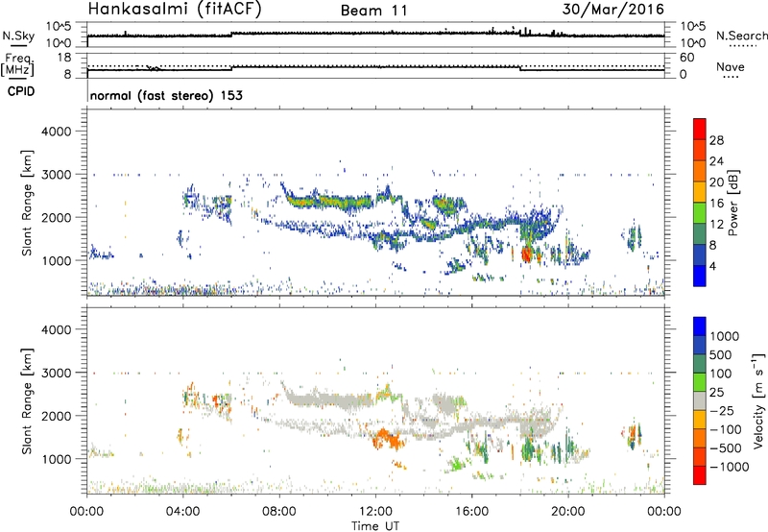Pick the orange Velocity segment between -100 and -500
The image size is (768, 532).
pyautogui.click(x=700, y=438)
